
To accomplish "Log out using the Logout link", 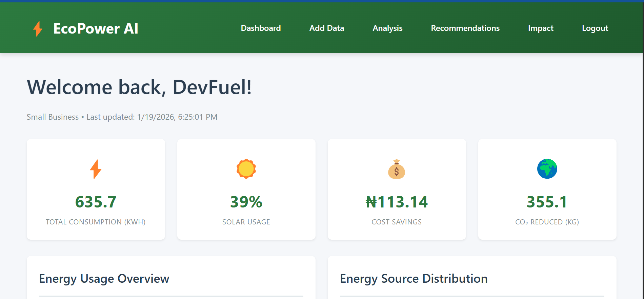I will pos(595,28).
